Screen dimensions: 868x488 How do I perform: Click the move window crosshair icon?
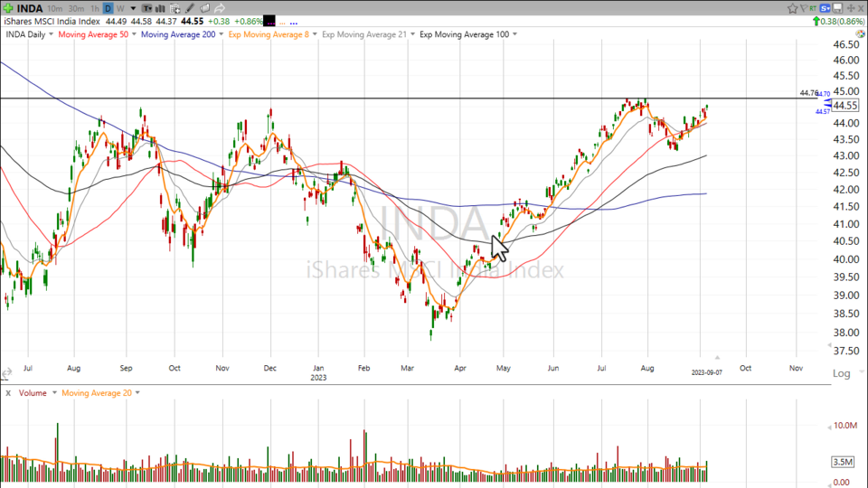[x=851, y=8]
